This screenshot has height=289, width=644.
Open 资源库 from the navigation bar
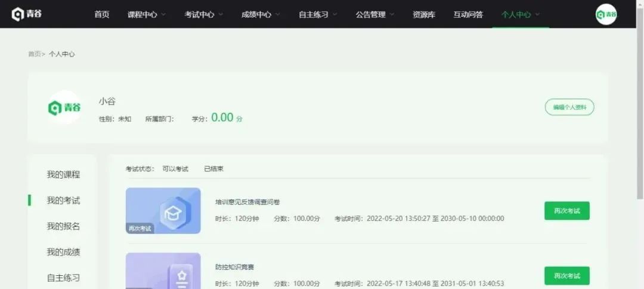pyautogui.click(x=423, y=14)
